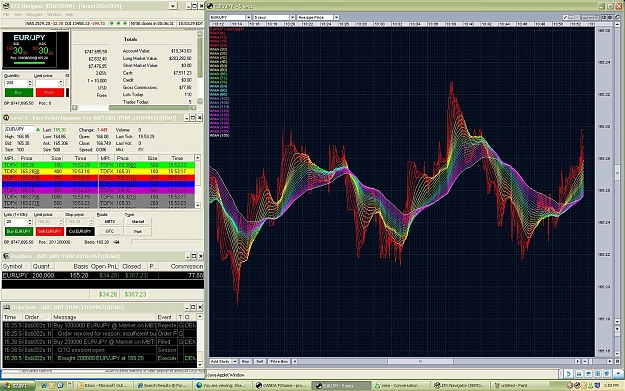Click the chart's Sell button

pos(260,362)
